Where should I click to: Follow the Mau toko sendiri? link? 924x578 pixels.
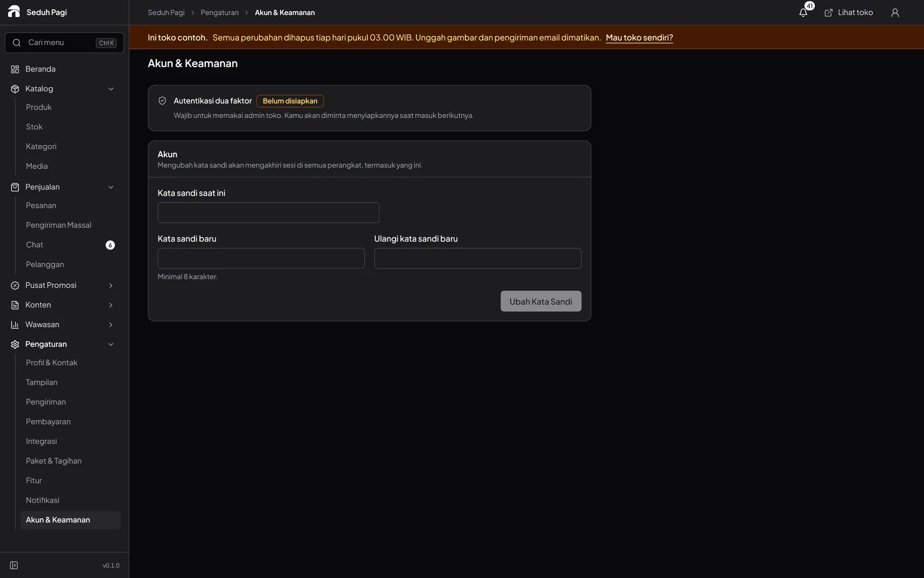(639, 38)
